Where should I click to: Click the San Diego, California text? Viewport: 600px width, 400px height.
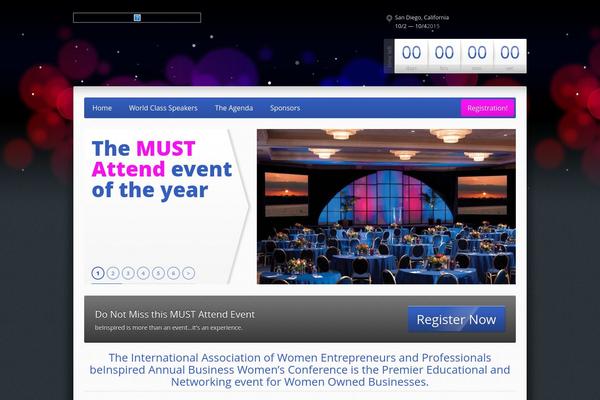pyautogui.click(x=422, y=17)
